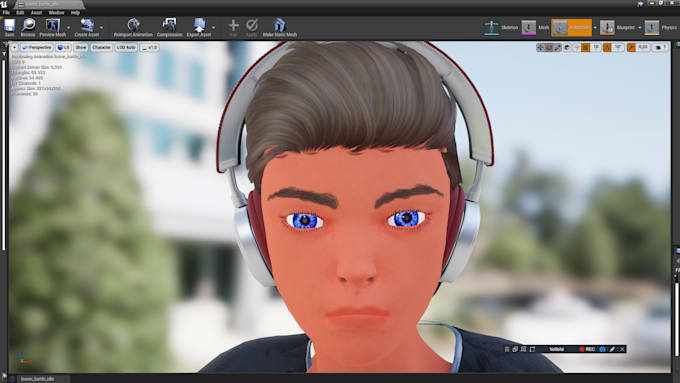Open the Edit menu
This screenshot has height=383, width=680.
point(20,13)
